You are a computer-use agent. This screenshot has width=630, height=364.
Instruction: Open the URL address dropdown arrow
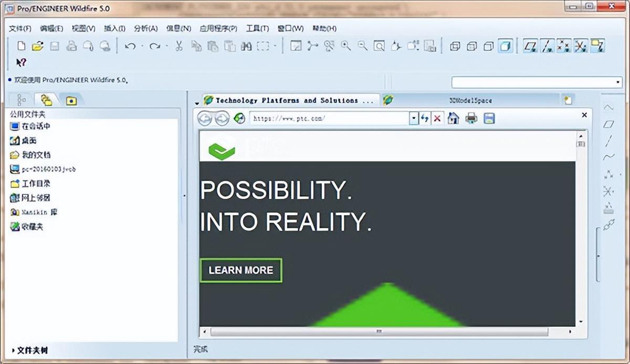tap(414, 119)
